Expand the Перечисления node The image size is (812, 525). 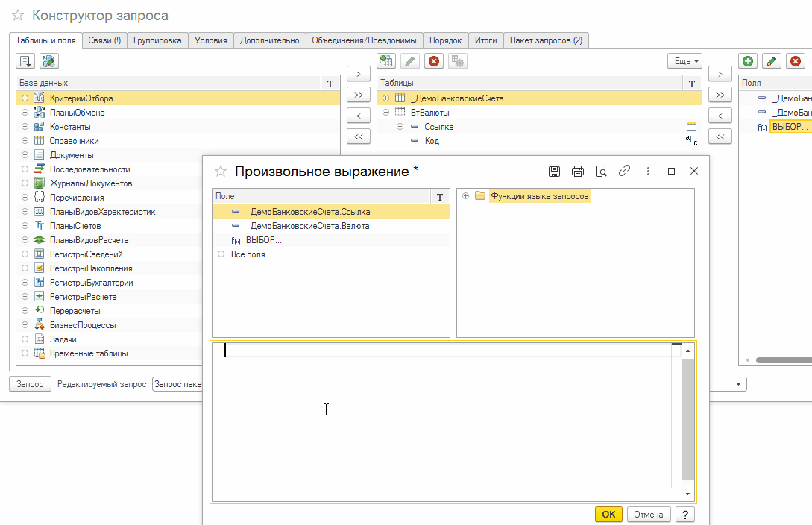click(x=25, y=197)
